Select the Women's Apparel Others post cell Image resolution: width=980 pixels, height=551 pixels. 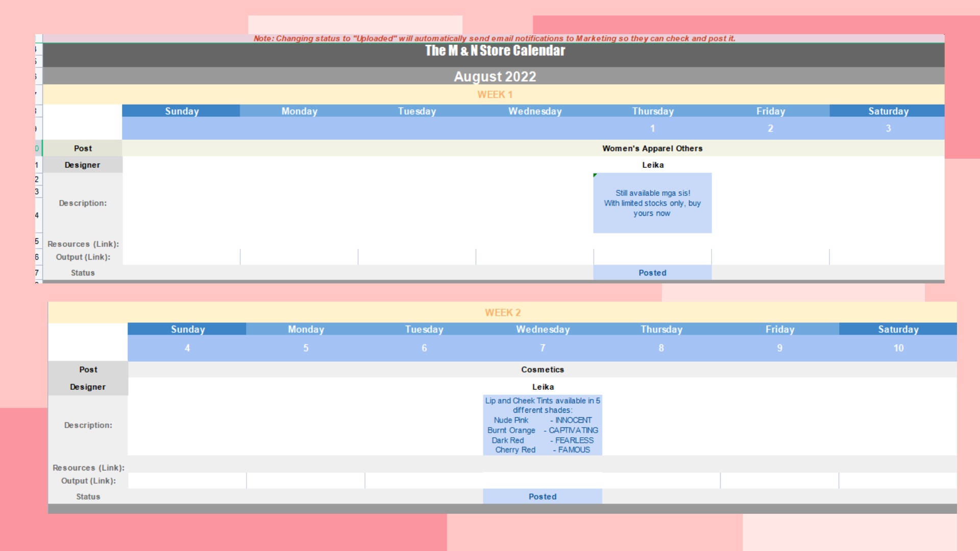coord(652,148)
